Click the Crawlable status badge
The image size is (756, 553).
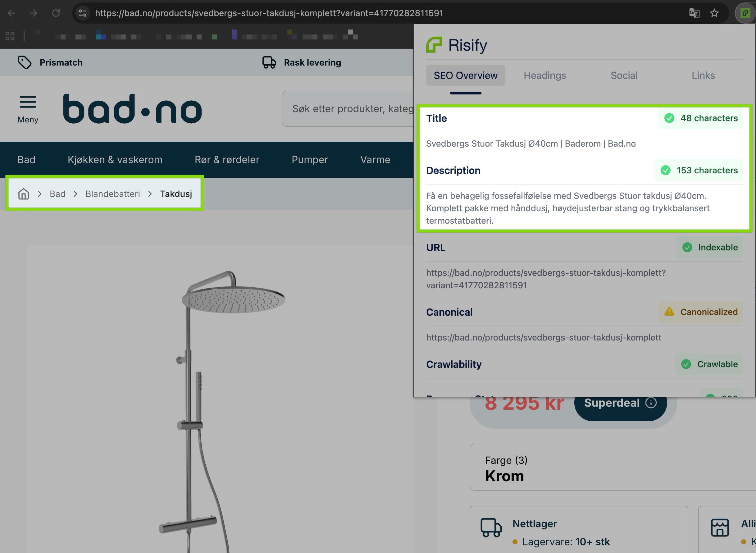(x=709, y=364)
